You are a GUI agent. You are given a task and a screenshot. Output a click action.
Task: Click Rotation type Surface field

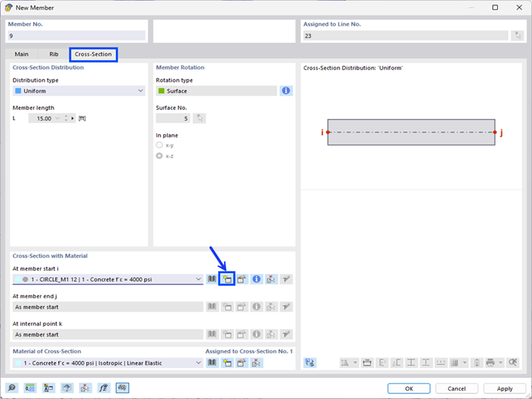click(x=216, y=90)
